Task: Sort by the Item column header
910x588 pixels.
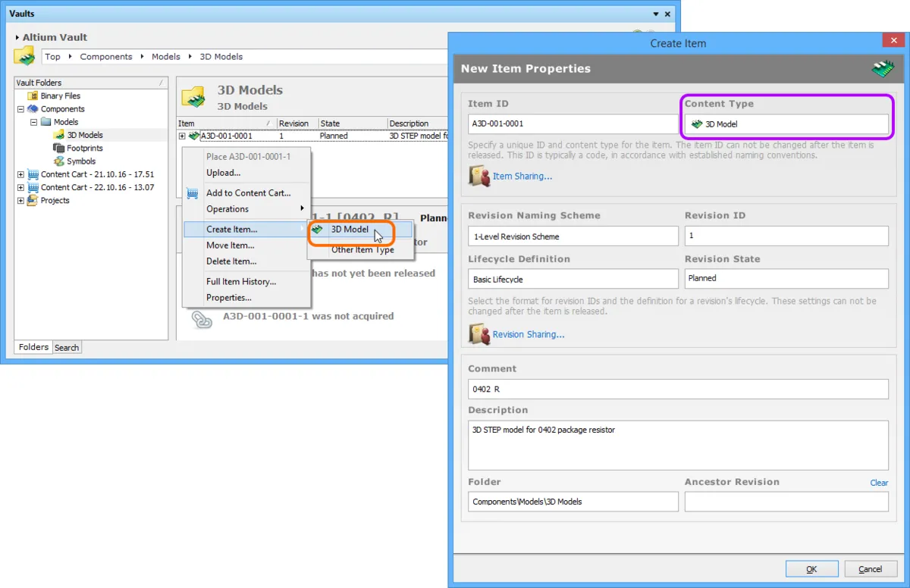Action: 226,124
